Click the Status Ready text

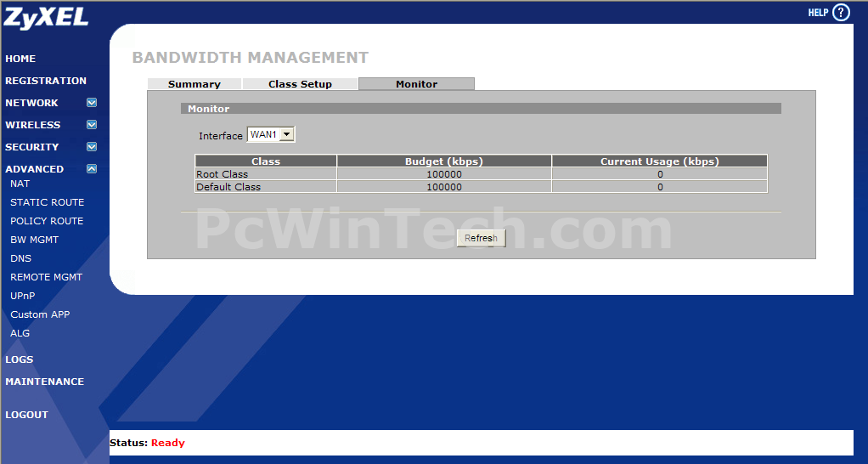pyautogui.click(x=147, y=443)
